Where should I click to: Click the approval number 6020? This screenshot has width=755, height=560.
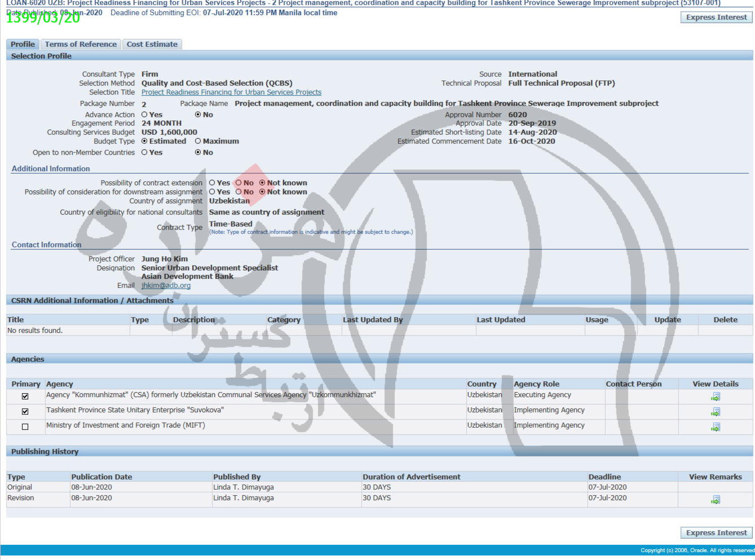(518, 114)
